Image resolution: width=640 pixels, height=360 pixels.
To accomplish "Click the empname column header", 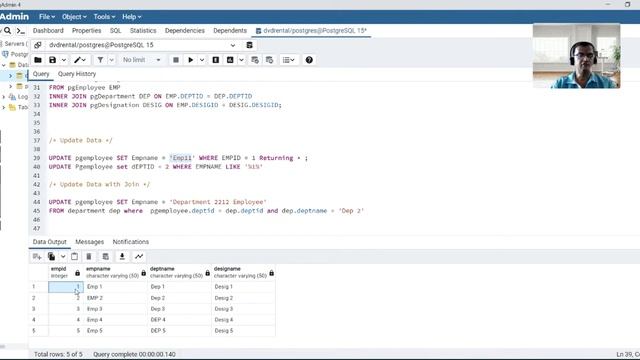I will tap(116, 272).
